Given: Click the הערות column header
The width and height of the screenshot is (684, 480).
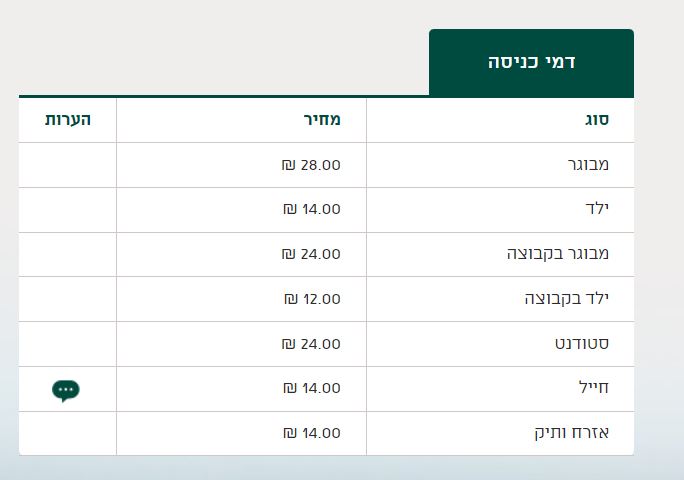Looking at the screenshot, I should click(x=67, y=120).
